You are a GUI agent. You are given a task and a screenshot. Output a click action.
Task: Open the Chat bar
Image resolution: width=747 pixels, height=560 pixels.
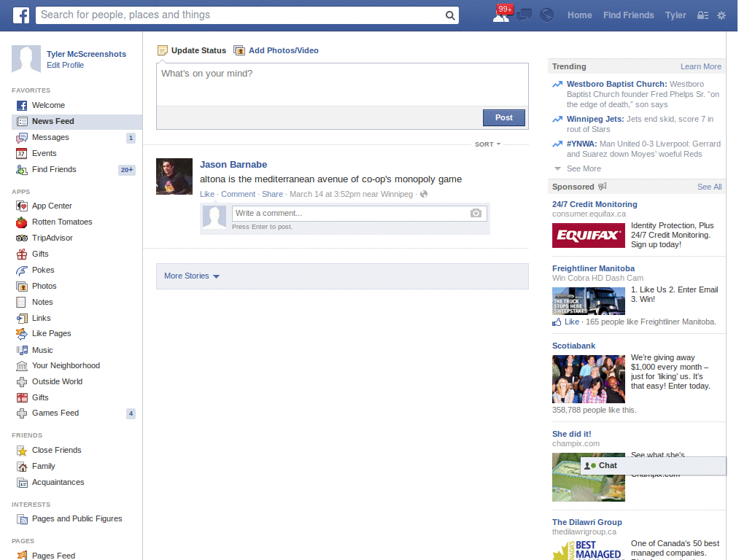point(653,466)
